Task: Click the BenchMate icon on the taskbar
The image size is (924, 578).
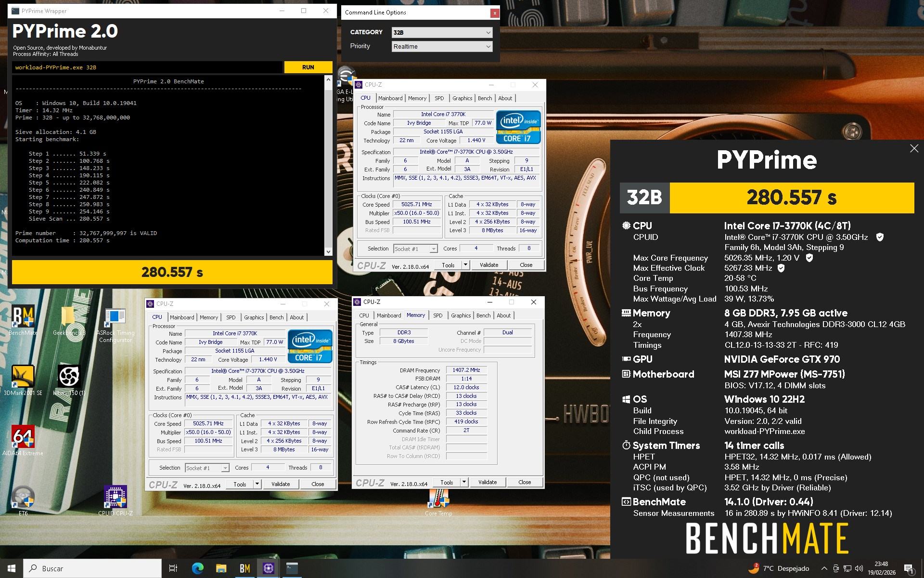Action: coord(244,568)
